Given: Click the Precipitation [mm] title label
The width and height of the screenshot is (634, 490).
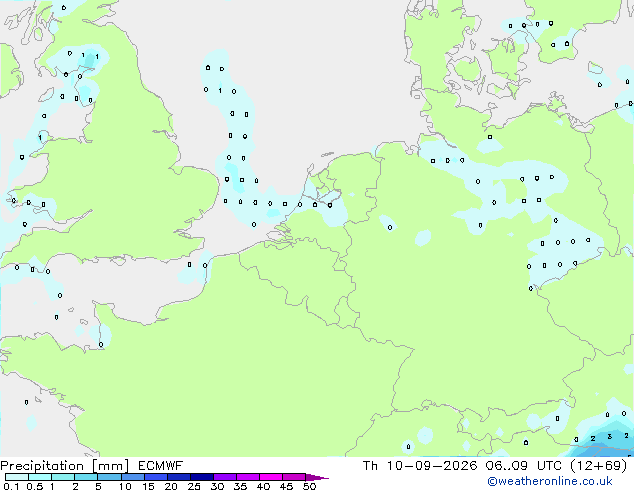Looking at the screenshot, I should coord(64,466).
